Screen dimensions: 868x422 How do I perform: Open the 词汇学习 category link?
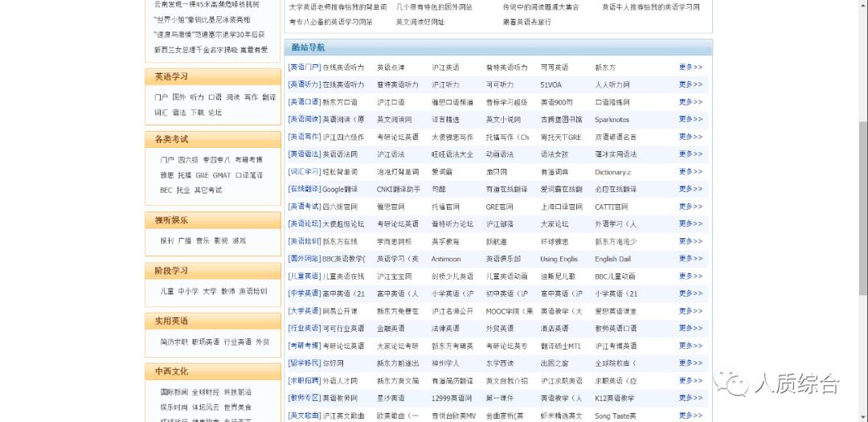(305, 172)
